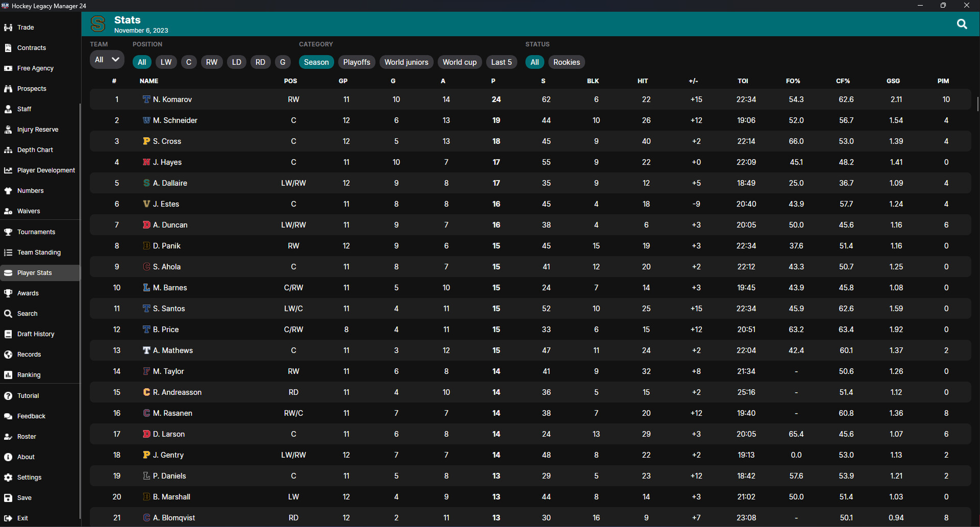Select the Free Agency section

point(35,68)
